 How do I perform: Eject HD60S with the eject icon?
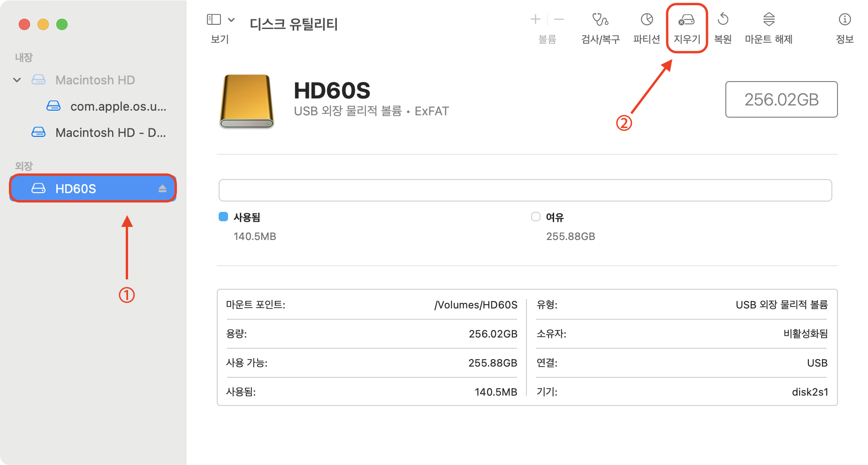[x=162, y=188]
